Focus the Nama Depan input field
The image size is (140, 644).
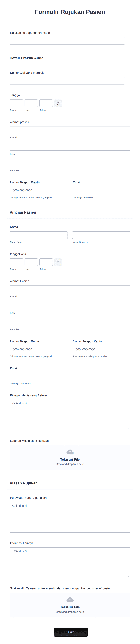click(x=39, y=235)
